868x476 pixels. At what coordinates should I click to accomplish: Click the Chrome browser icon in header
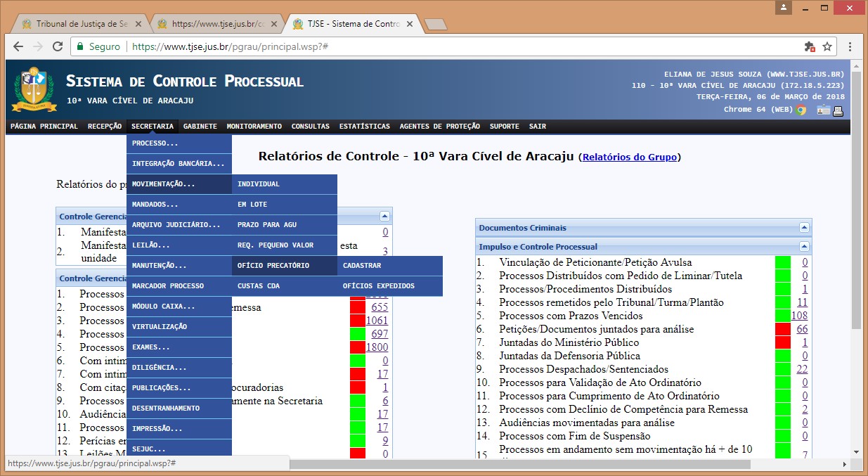(x=801, y=110)
